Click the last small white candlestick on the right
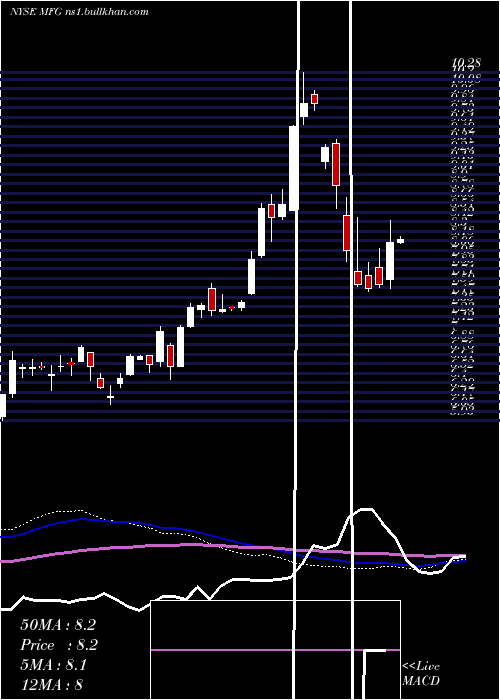This screenshot has width=500, height=700. pyautogui.click(x=400, y=240)
